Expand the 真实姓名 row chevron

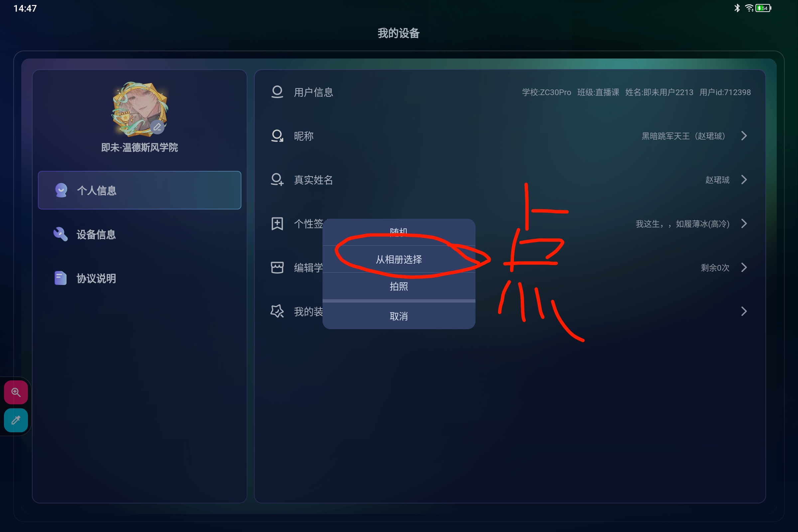pyautogui.click(x=744, y=180)
